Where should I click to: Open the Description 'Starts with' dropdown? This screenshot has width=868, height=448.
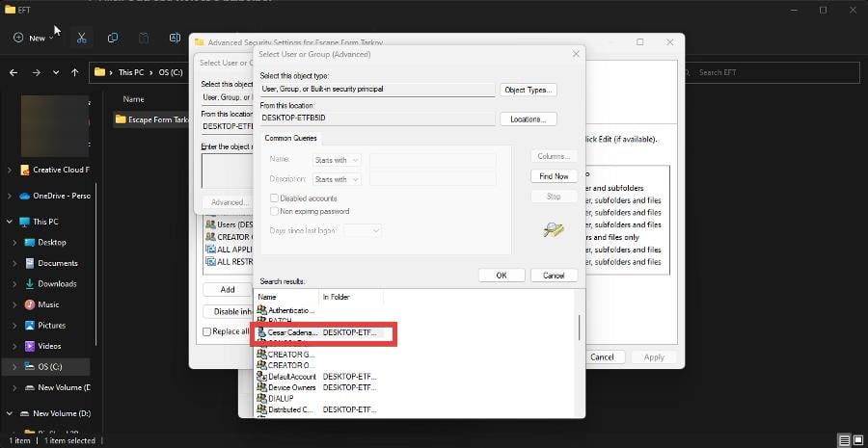pyautogui.click(x=337, y=179)
